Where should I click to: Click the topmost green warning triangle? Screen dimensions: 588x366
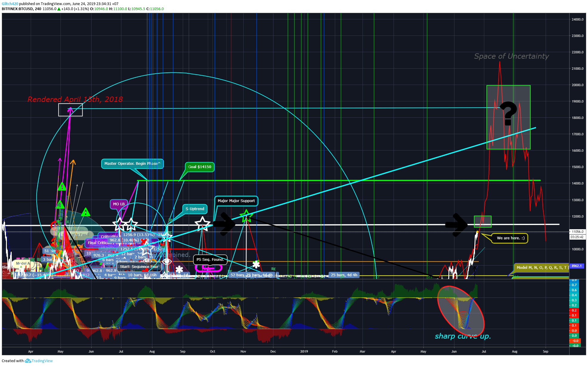click(62, 187)
